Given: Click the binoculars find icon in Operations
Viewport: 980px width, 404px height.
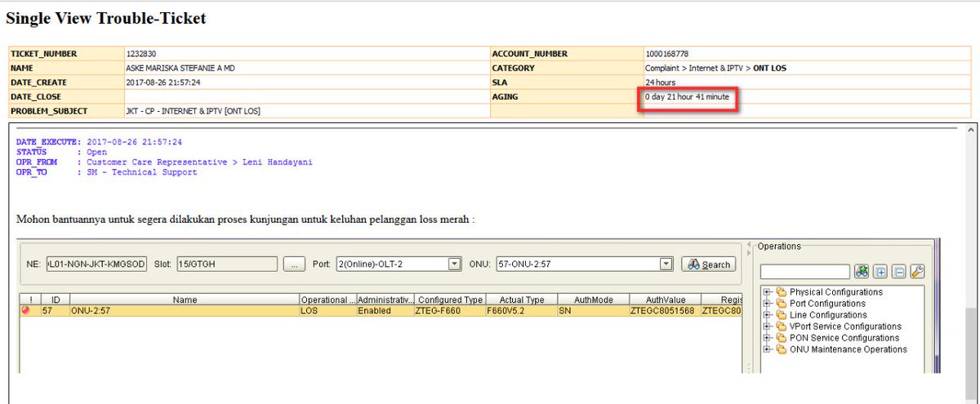Looking at the screenshot, I should 862,272.
